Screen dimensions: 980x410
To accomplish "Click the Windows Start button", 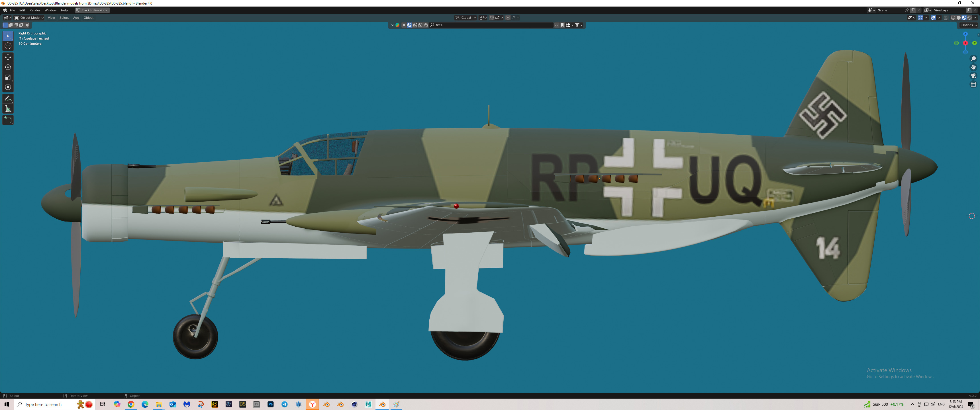I will click(7, 404).
